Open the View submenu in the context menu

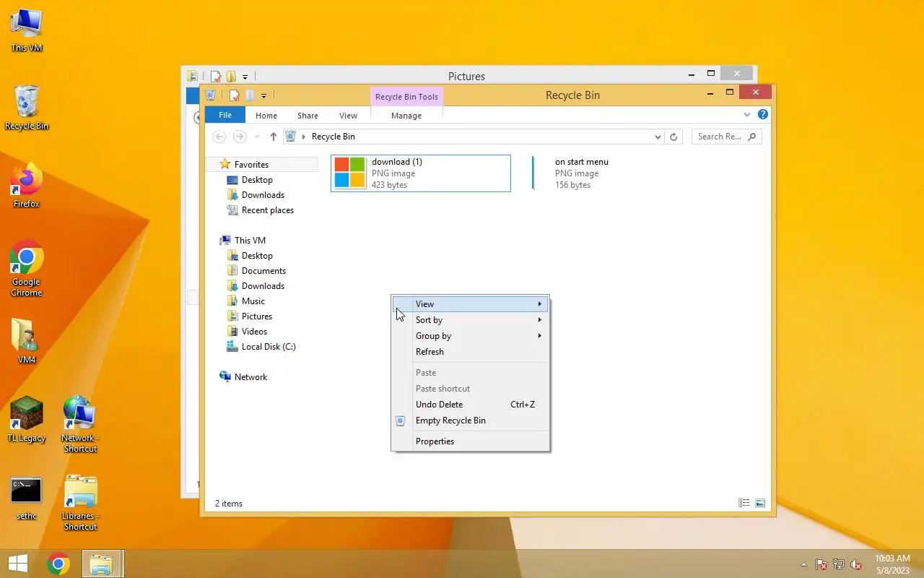(470, 304)
